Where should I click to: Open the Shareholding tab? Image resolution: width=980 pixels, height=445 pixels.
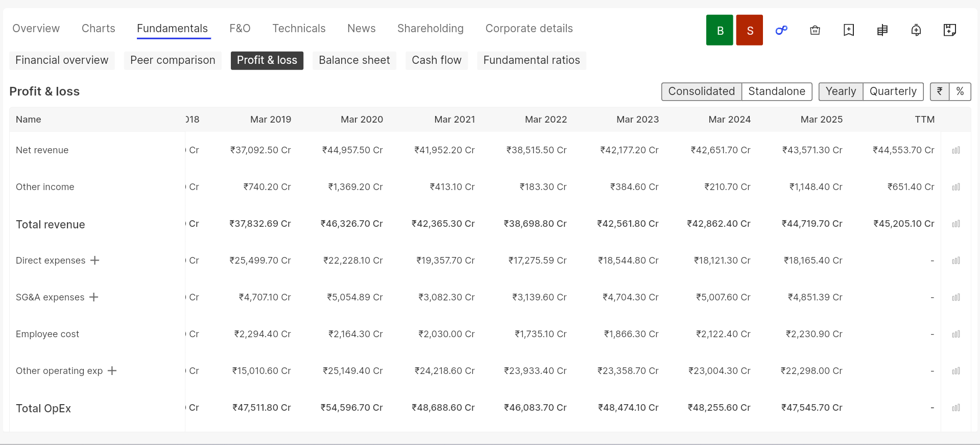pyautogui.click(x=431, y=29)
